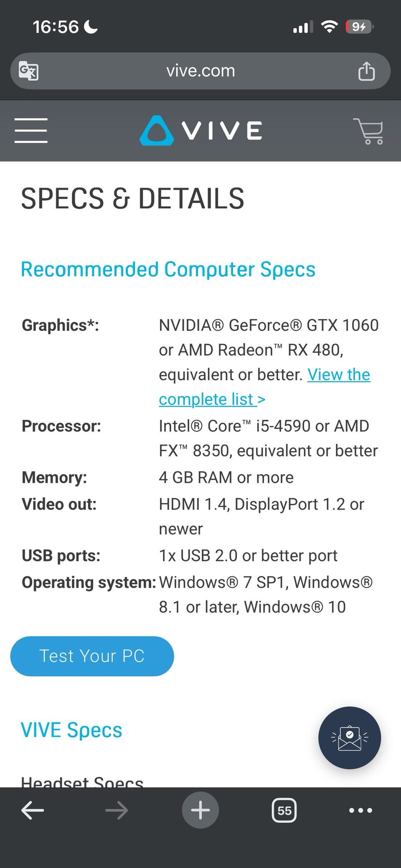The image size is (401, 868).
Task: Tap the VIVE Specs heading
Action: click(71, 730)
